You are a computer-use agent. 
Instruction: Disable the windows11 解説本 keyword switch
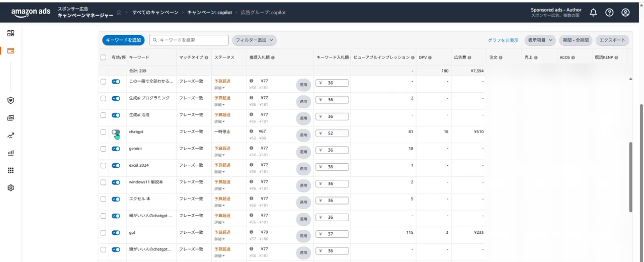tap(116, 182)
